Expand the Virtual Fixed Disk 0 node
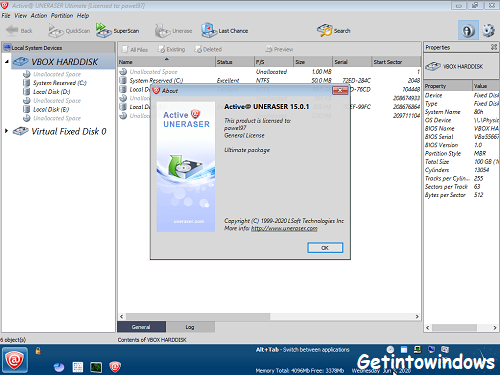The height and width of the screenshot is (375, 500). point(6,131)
